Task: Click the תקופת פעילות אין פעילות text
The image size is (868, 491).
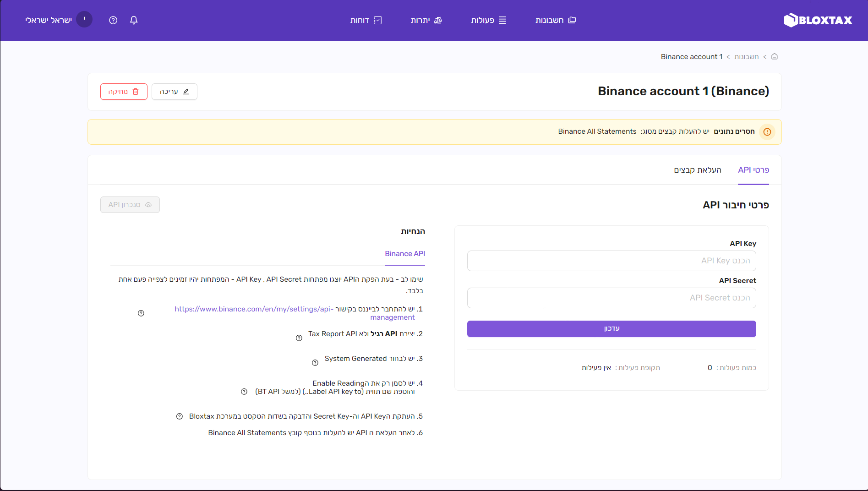Action: (621, 368)
